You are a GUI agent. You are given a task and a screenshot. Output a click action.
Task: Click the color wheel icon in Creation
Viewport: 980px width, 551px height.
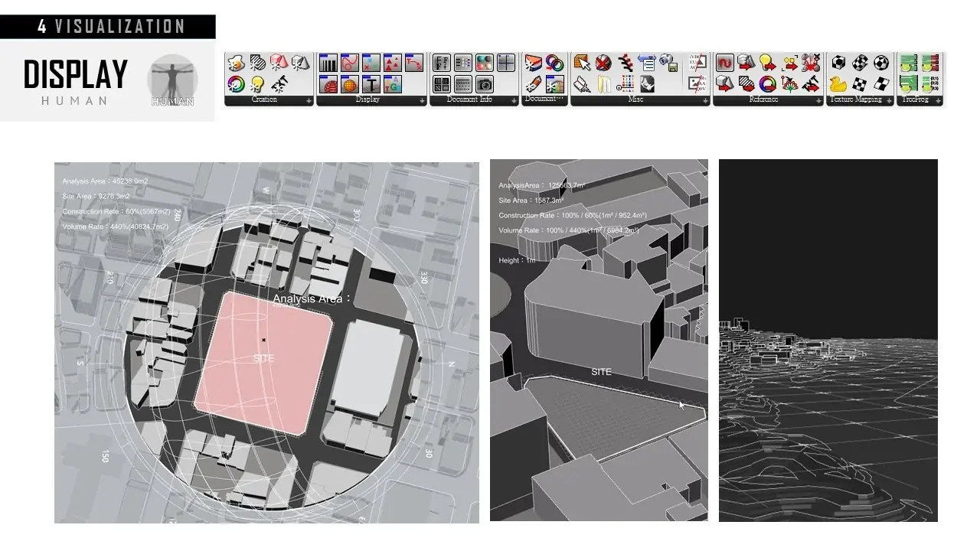pos(236,84)
